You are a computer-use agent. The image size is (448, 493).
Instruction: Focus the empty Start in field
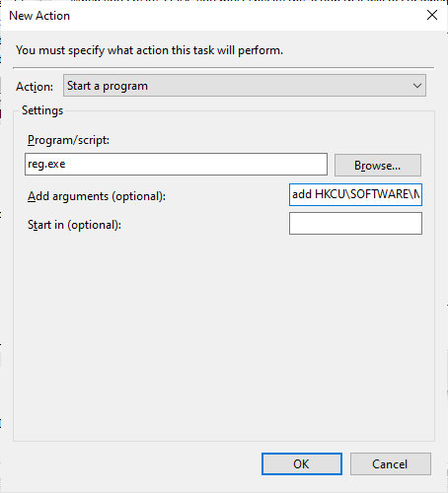click(x=355, y=223)
